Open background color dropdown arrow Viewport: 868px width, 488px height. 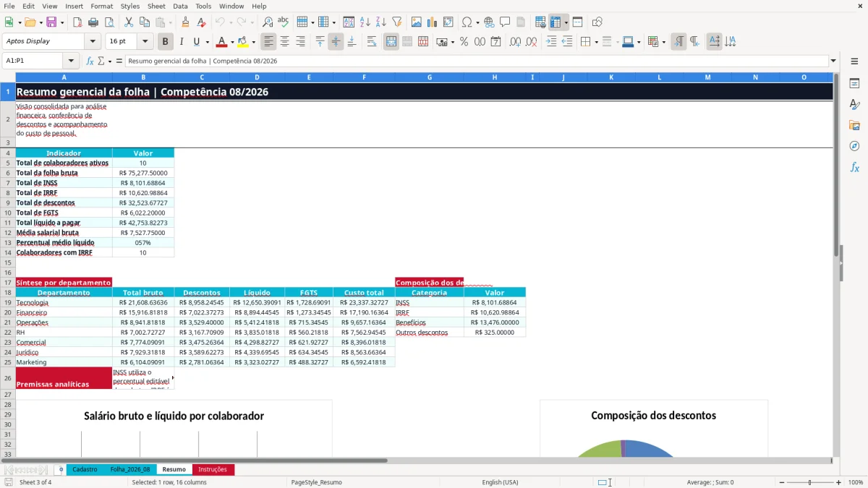[253, 42]
